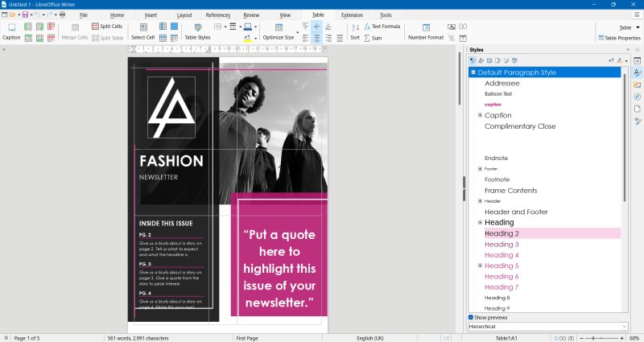Open Table Properties
Screen dimensions: 644x342
618,38
